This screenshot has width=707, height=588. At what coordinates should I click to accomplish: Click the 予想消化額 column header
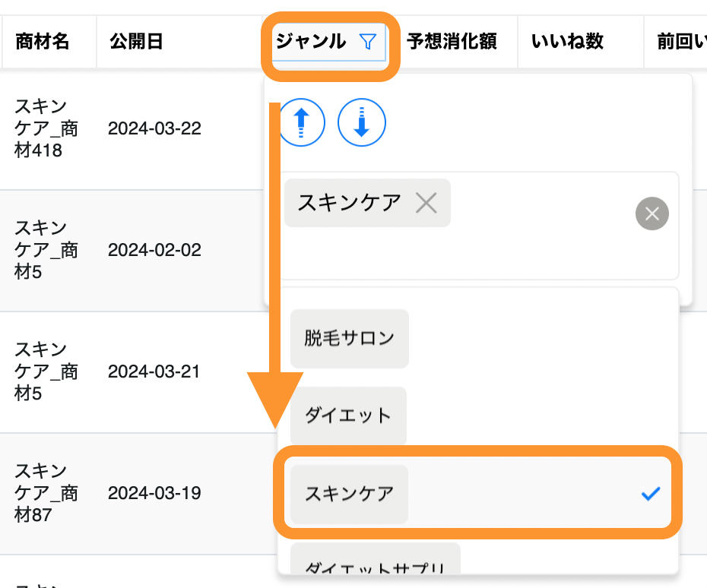click(452, 41)
